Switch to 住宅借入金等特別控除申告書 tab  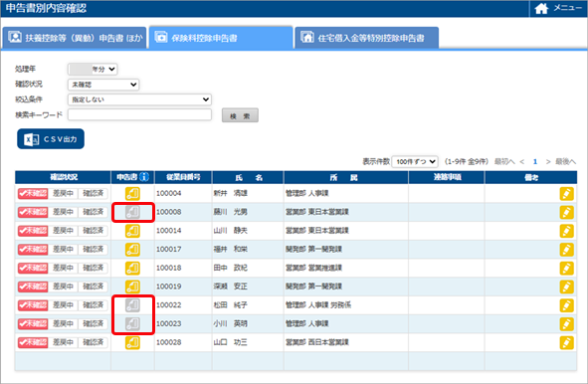click(367, 38)
